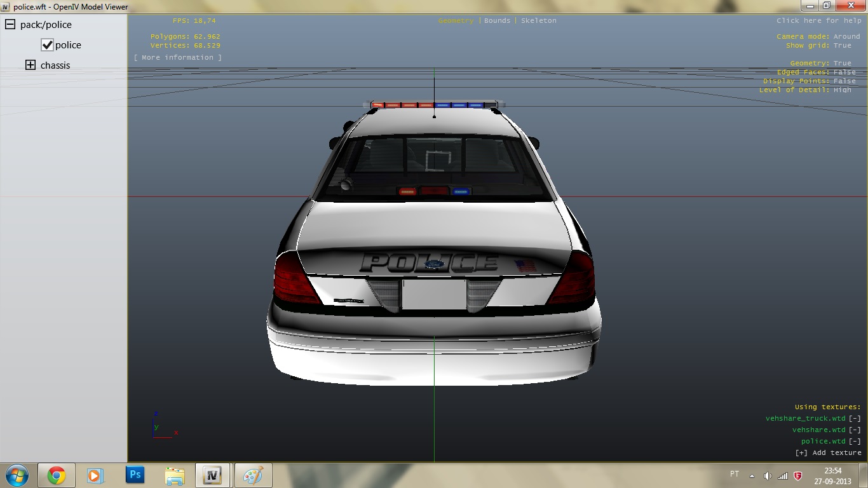Click the OpenIV taskbar icon
Viewport: 868px width, 488px height.
tap(214, 475)
